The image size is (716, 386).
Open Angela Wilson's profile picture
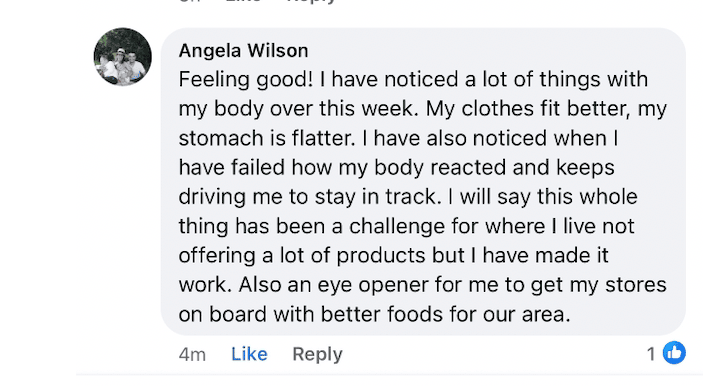coord(123,57)
